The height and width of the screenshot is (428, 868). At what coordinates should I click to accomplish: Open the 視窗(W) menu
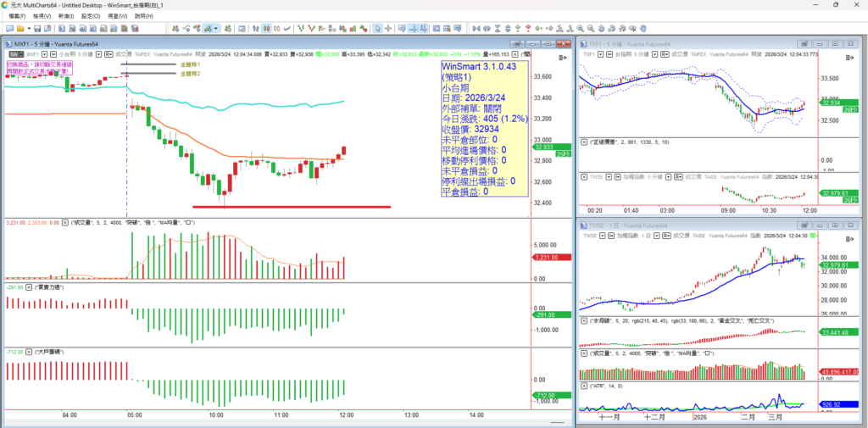point(117,16)
